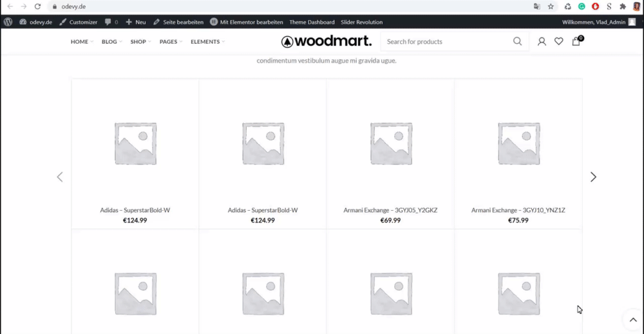Click the odevy.de address bar URL

tap(73, 6)
